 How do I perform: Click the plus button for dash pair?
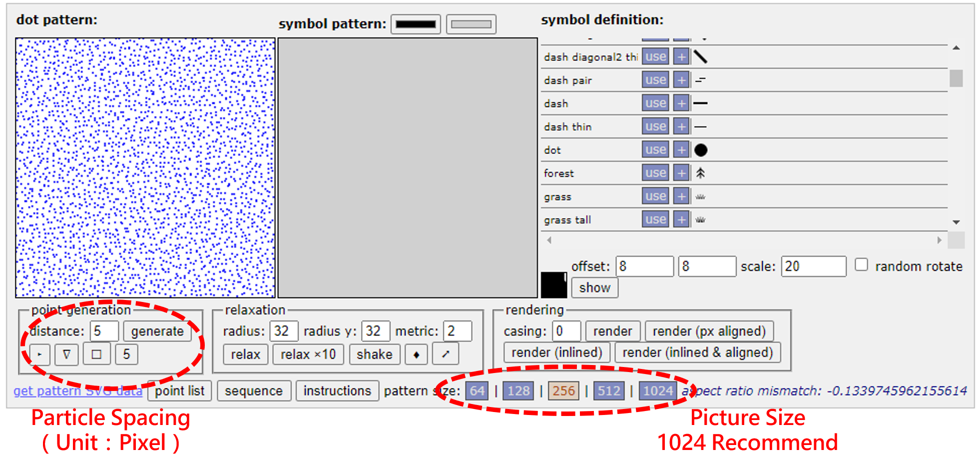coord(681,79)
